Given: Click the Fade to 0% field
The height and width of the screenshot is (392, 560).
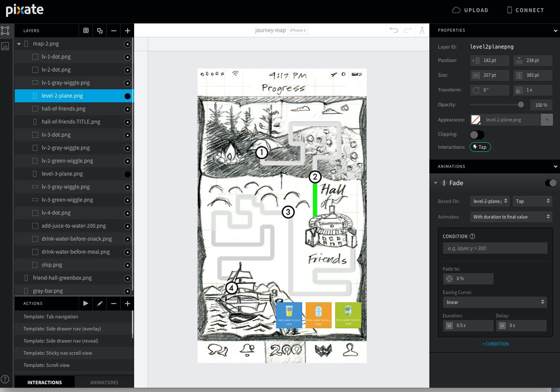Looking at the screenshot, I should pyautogui.click(x=468, y=279).
